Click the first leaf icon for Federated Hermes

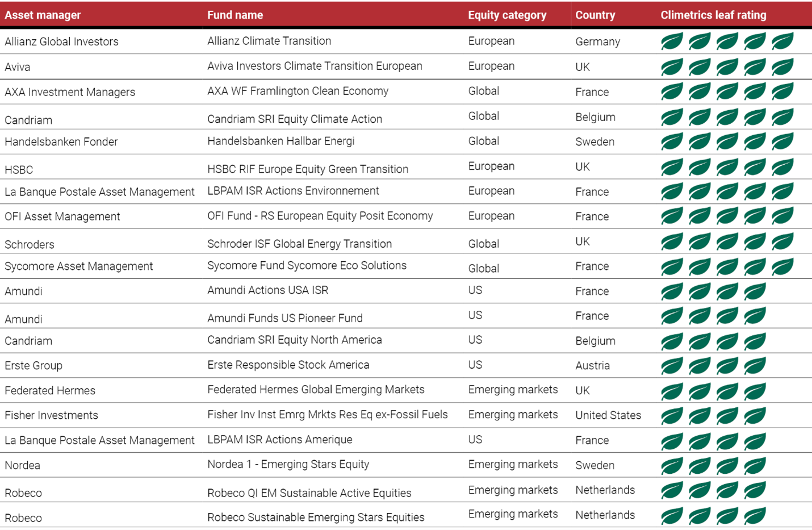(x=672, y=391)
